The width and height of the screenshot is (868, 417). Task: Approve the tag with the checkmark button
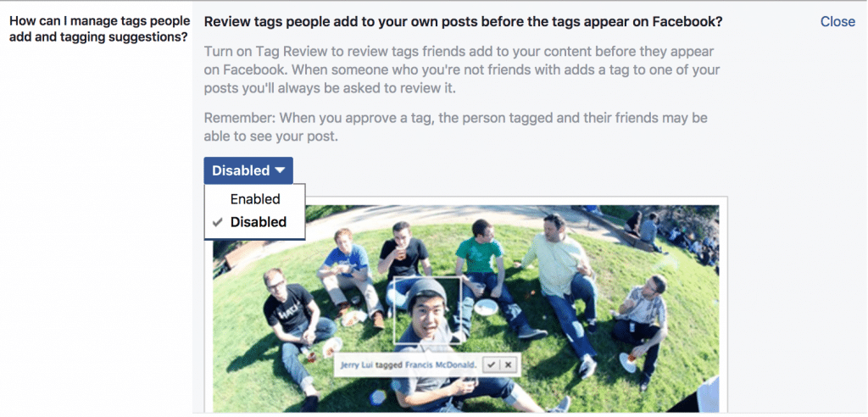pos(492,365)
